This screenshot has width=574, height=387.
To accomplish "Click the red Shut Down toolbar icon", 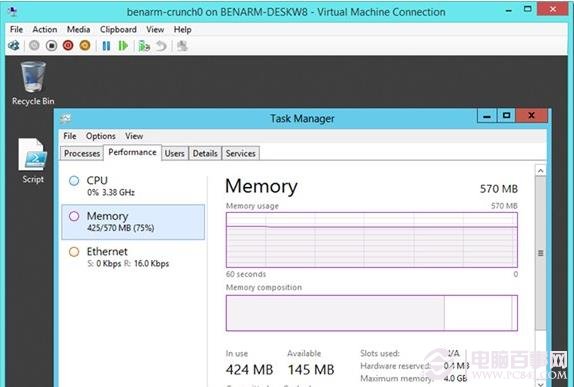I will 68,46.
